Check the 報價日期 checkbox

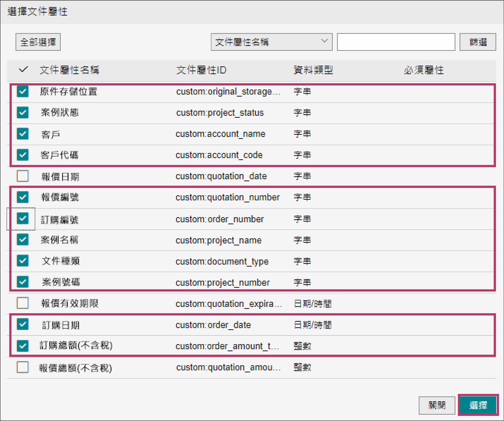(x=23, y=176)
